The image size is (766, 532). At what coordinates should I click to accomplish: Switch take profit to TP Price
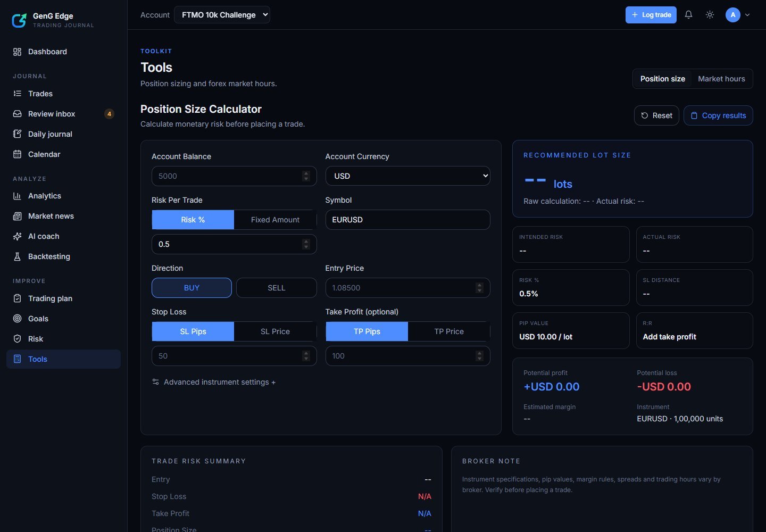(449, 331)
